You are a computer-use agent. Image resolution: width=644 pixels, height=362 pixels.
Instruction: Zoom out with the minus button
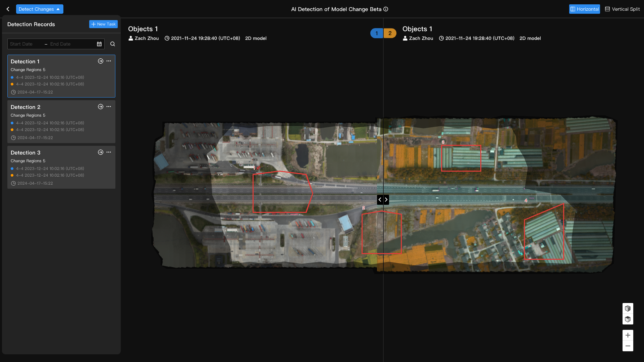pos(628,346)
